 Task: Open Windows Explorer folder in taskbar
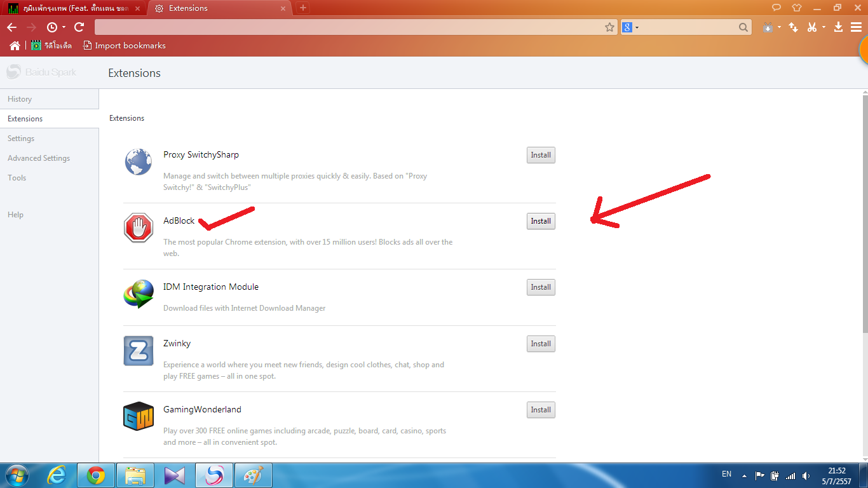pos(136,475)
